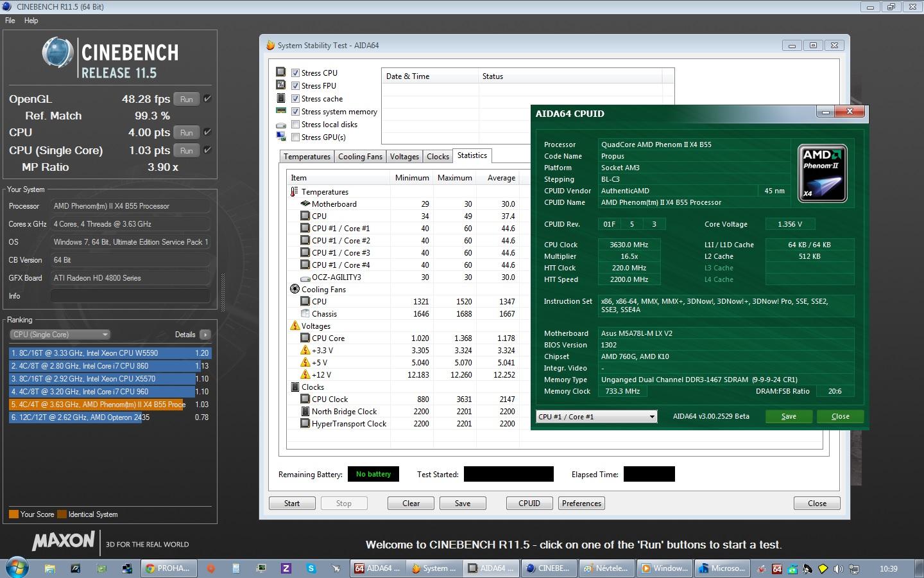Click the Clear button

point(411,504)
